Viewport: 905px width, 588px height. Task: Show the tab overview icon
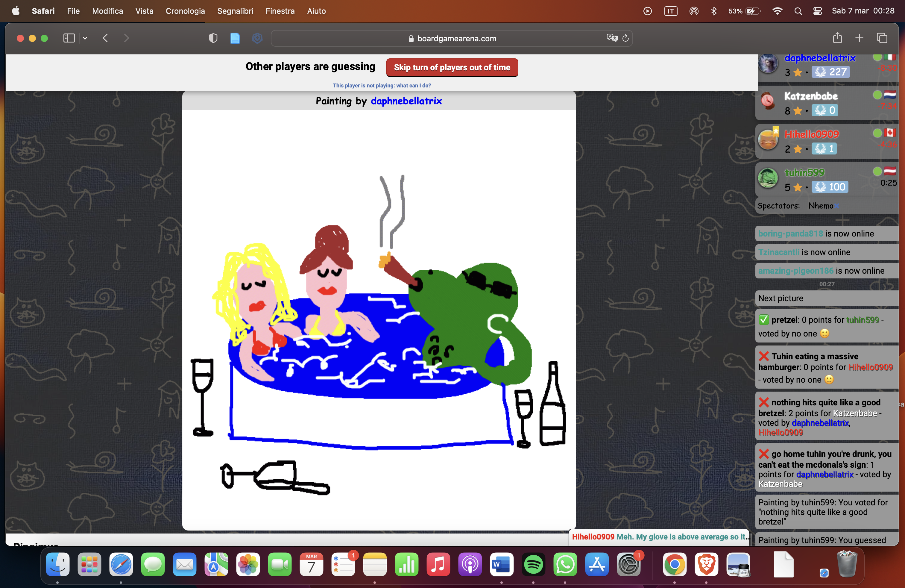point(882,38)
